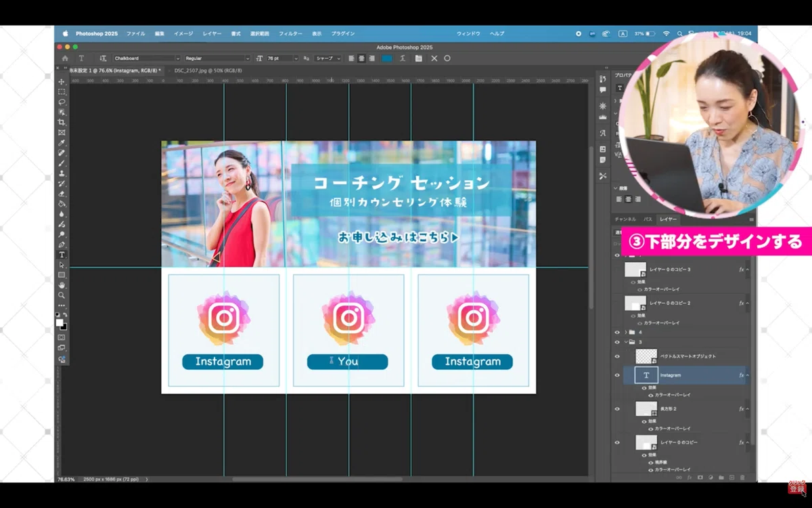This screenshot has height=508, width=812.
Task: Select the Horizontal Type tool
Action: [62, 255]
